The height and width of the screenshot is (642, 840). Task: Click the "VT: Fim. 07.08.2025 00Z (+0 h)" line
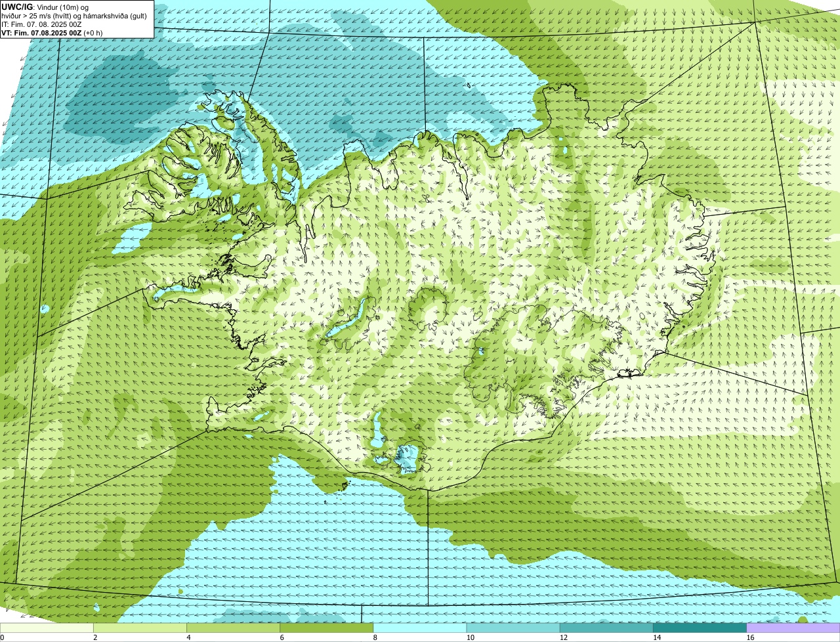52,33
